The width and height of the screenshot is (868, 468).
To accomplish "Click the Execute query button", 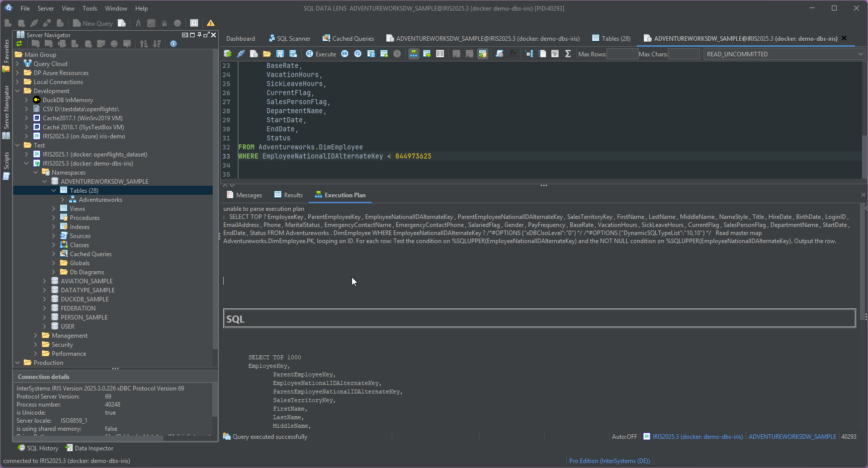I will (321, 54).
